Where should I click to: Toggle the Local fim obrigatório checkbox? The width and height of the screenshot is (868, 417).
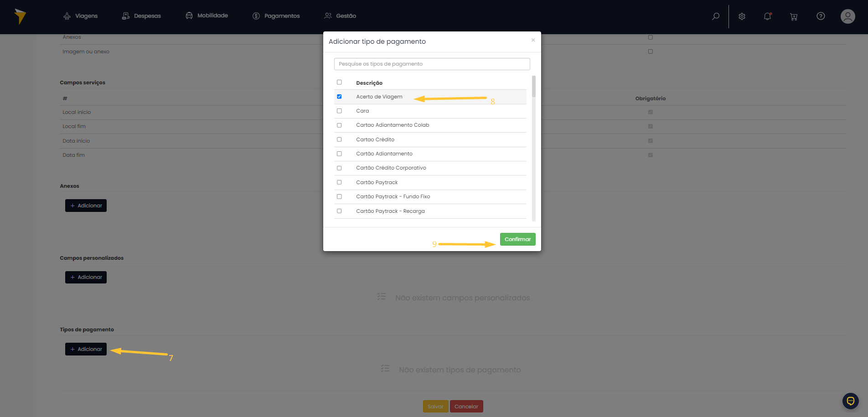(651, 126)
